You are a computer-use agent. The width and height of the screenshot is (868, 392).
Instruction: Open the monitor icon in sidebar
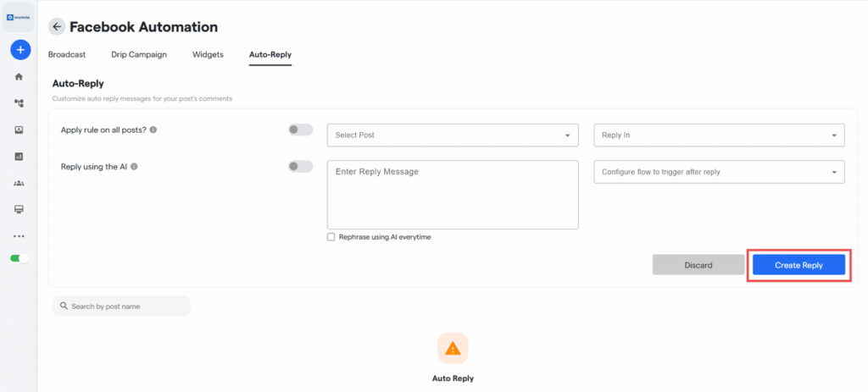[19, 209]
